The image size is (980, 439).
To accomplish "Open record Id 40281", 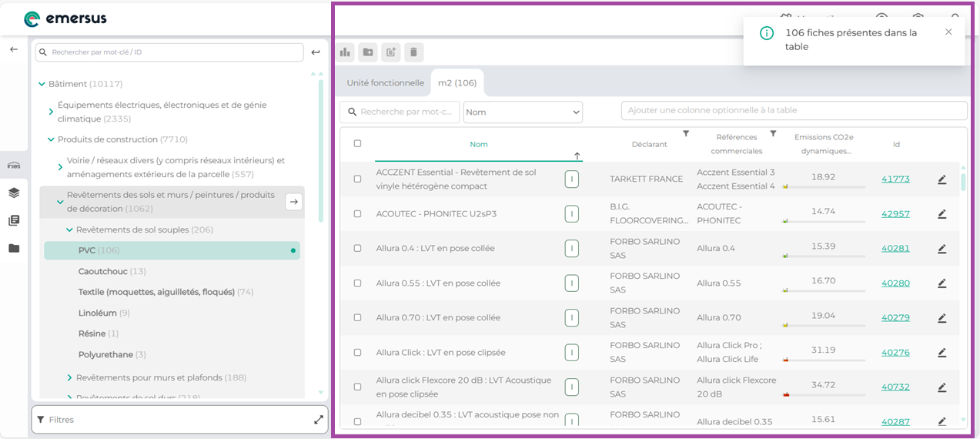I will coord(895,248).
